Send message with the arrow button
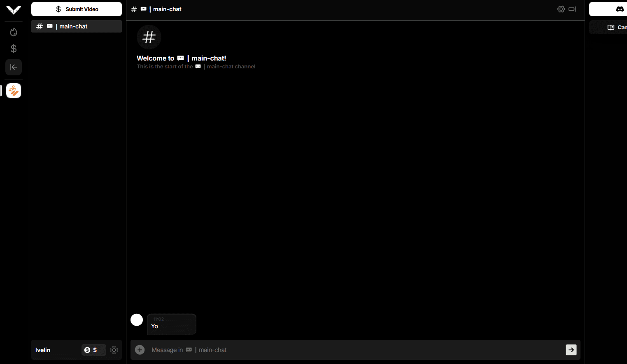 (571, 350)
